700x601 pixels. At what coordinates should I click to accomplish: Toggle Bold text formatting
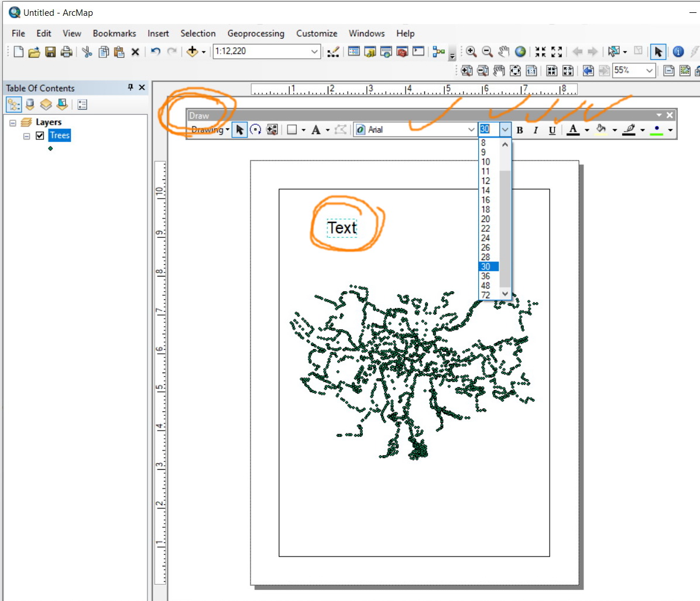519,130
